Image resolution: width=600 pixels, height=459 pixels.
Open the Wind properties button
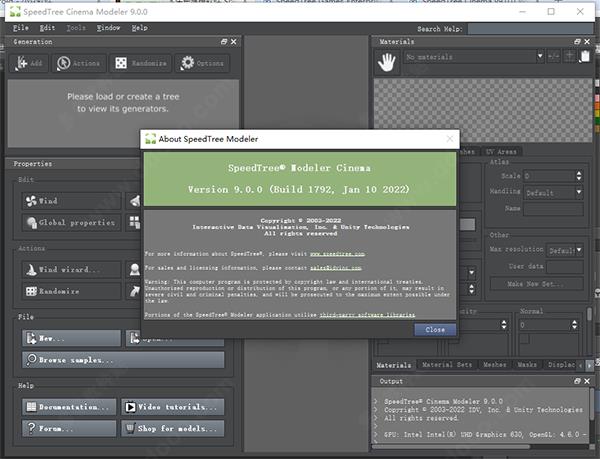tap(66, 201)
